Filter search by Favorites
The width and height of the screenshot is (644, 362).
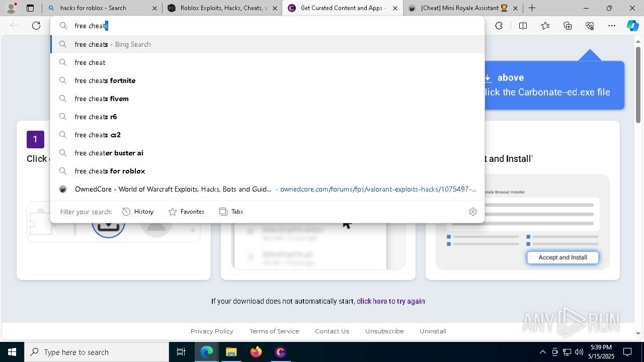point(186,212)
